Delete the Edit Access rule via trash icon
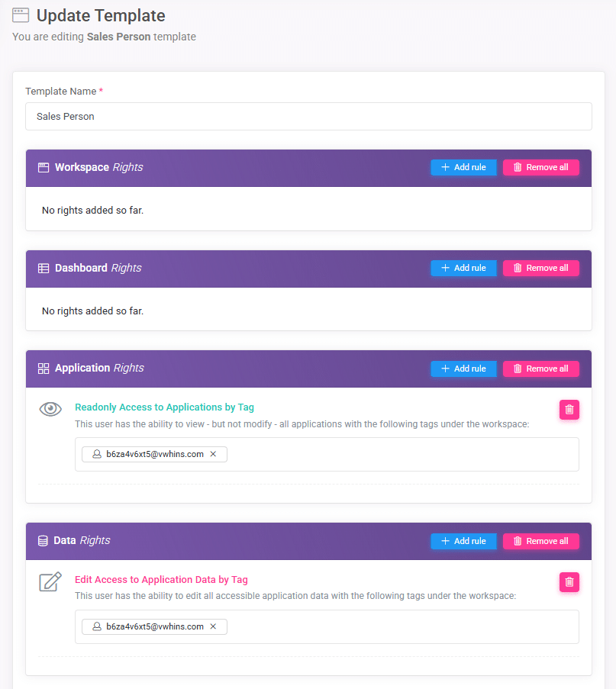616x689 pixels. (569, 582)
